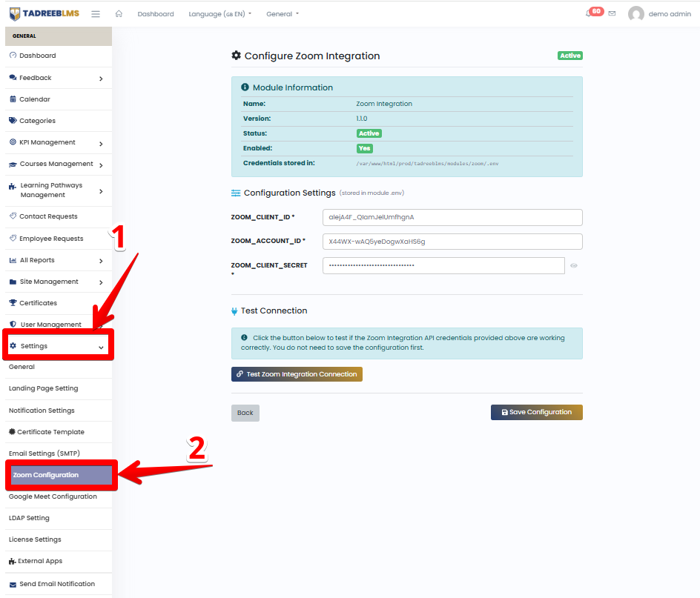Click the Send Email Notification envelope icon
The width and height of the screenshot is (700, 598).
[13, 584]
